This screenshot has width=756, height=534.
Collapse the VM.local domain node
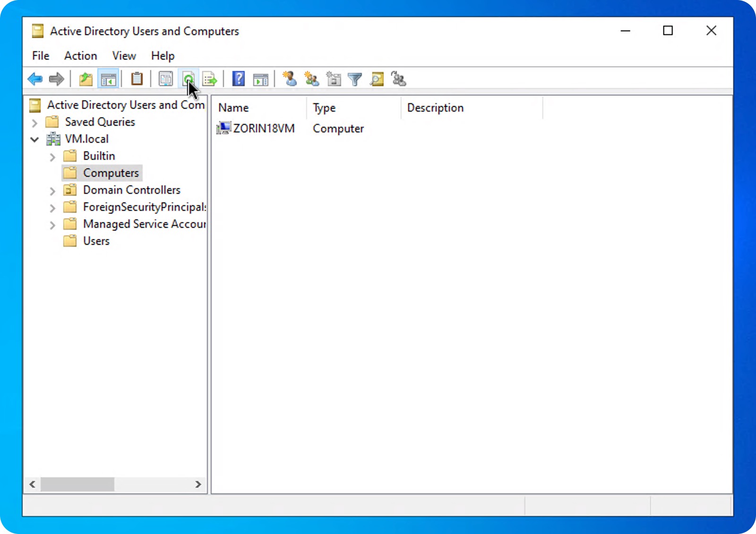click(x=34, y=139)
